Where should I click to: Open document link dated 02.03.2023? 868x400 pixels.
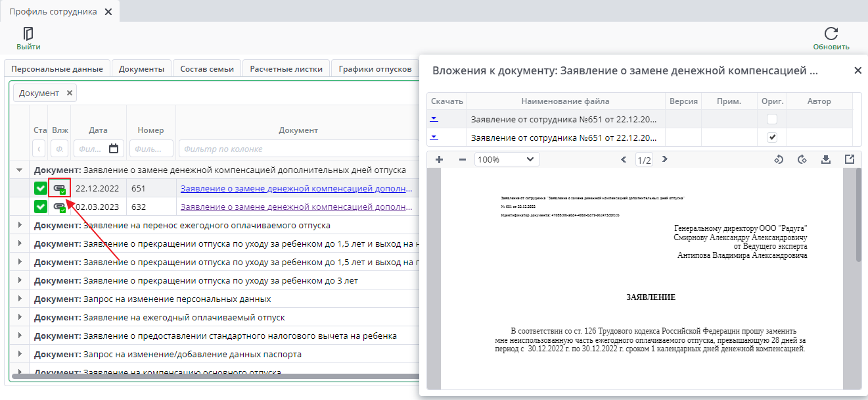(x=296, y=207)
